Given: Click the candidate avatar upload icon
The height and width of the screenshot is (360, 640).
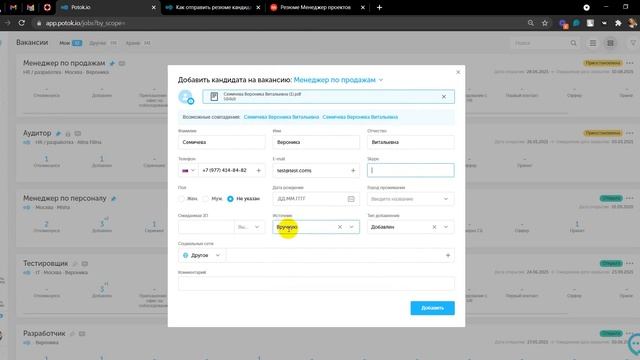Looking at the screenshot, I should coord(186,97).
